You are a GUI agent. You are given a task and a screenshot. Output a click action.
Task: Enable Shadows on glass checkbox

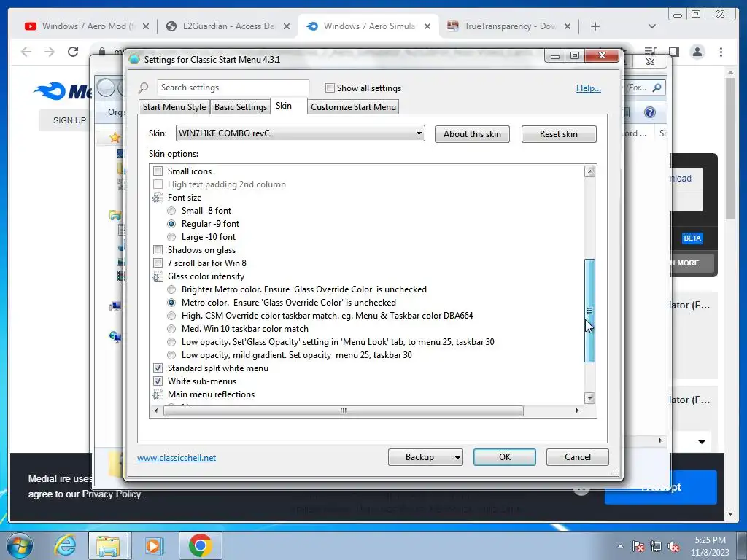coord(158,250)
